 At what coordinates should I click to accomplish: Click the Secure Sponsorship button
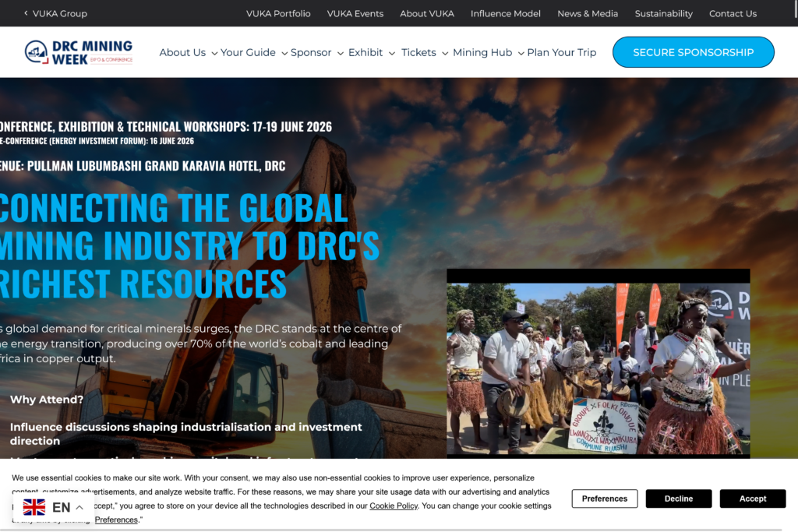693,52
